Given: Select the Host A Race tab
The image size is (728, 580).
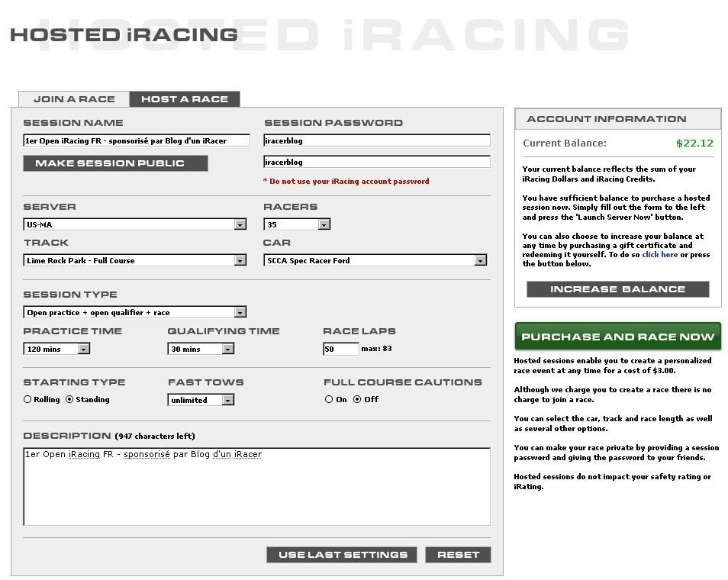Looking at the screenshot, I should tap(185, 99).
